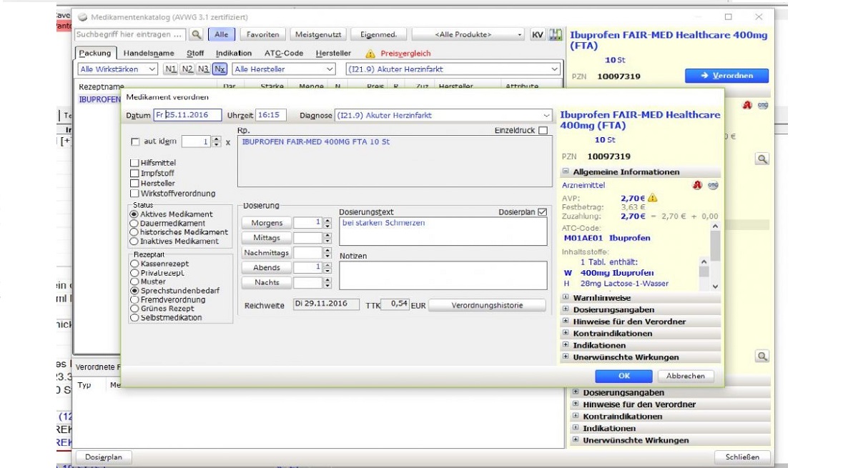Click OTC icon in prescription dialog

click(x=713, y=185)
